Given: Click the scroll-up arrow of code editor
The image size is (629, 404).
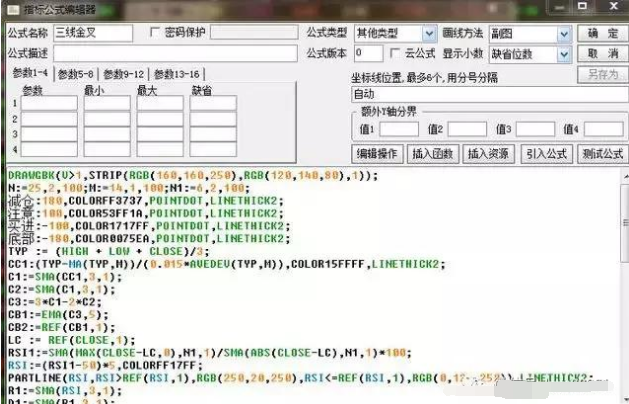Looking at the screenshot, I should tap(625, 175).
